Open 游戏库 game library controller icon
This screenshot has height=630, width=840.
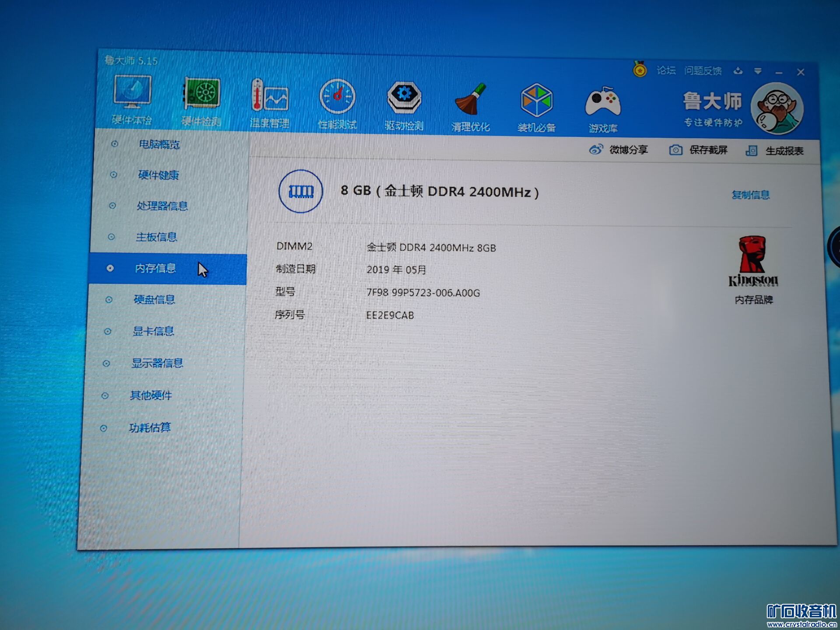point(603,110)
